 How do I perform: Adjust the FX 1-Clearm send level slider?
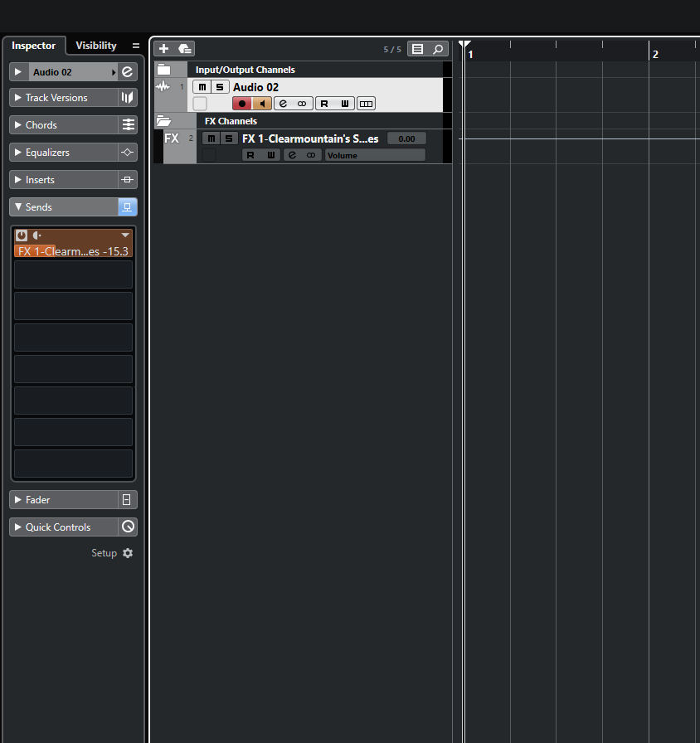coord(74,251)
